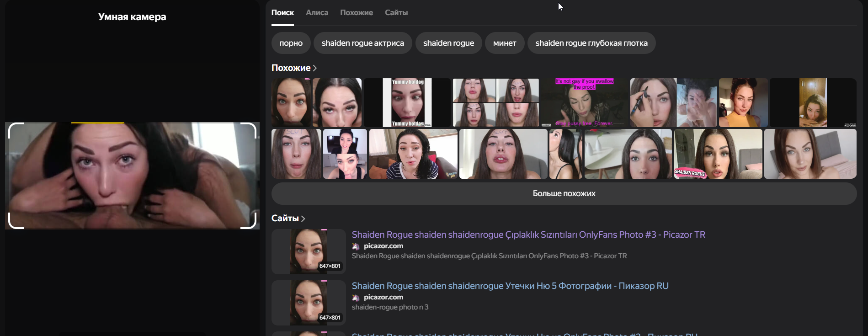The height and width of the screenshot is (336, 868).
Task: Open the Алиса tab
Action: point(317,13)
